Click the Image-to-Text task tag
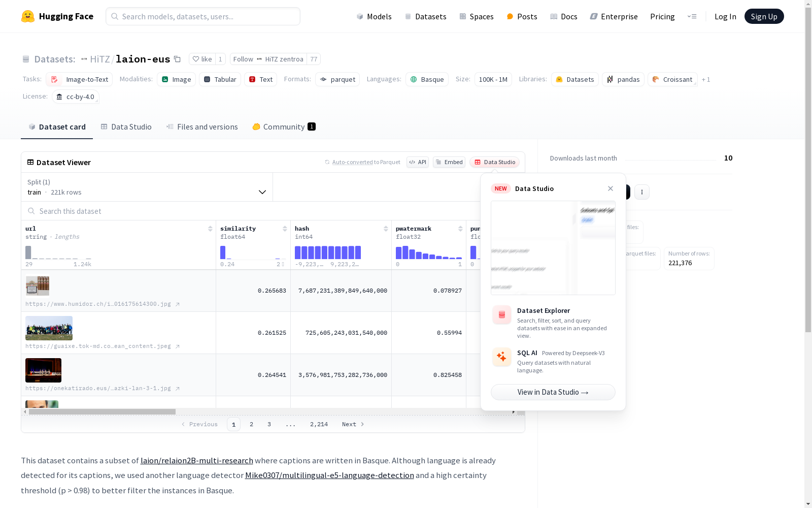The width and height of the screenshot is (812, 508). (79, 79)
